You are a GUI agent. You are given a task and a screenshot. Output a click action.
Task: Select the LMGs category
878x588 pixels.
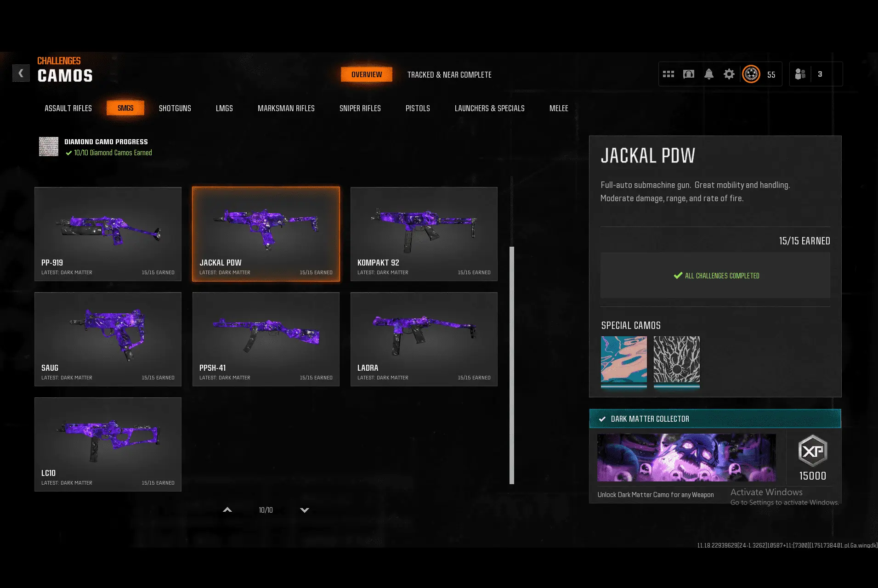[224, 108]
